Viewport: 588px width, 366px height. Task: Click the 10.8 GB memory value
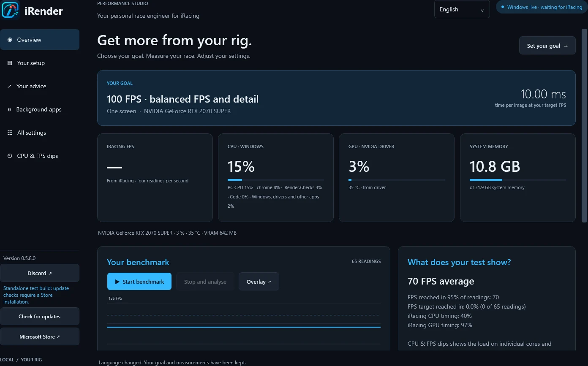[x=495, y=167]
